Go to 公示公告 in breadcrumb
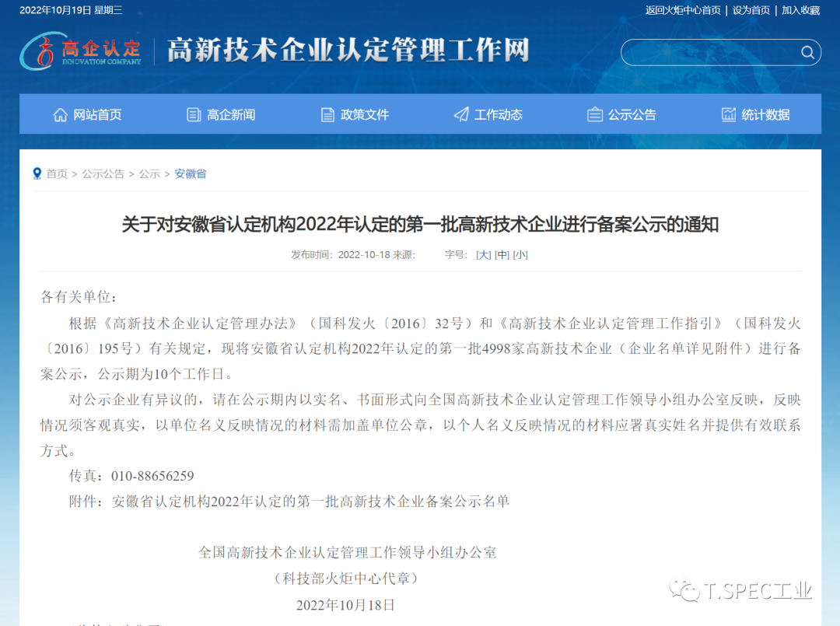 click(x=103, y=174)
